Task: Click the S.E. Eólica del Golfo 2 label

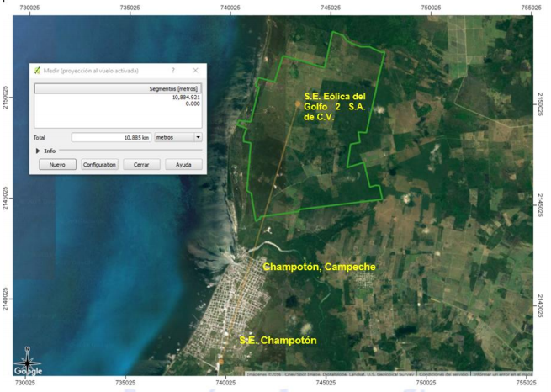Action: point(335,106)
